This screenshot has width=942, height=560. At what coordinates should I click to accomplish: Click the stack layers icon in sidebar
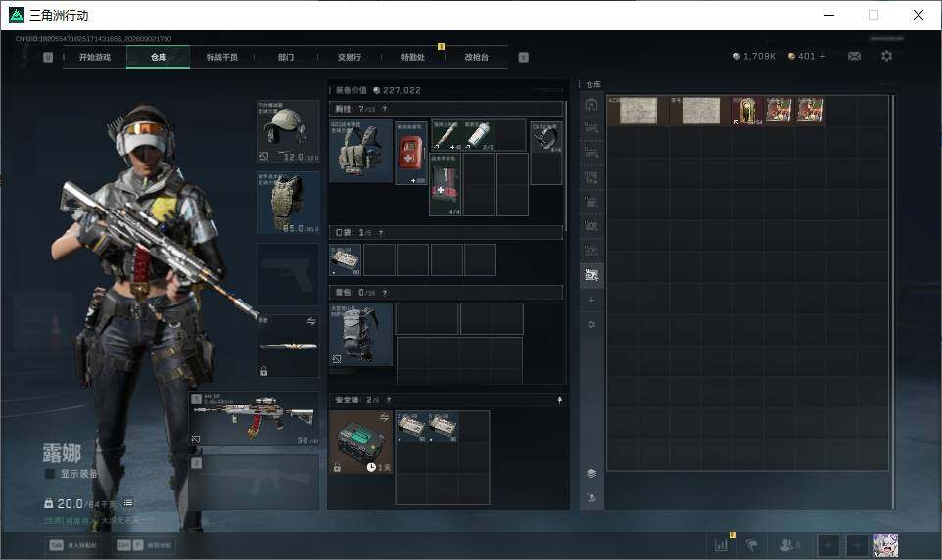click(x=591, y=474)
